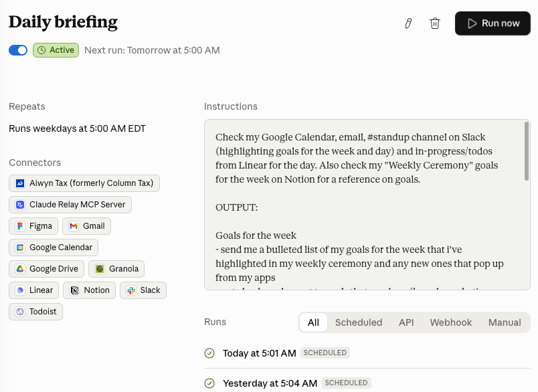Click the trash delete icon
This screenshot has width=538, height=392.
click(435, 23)
